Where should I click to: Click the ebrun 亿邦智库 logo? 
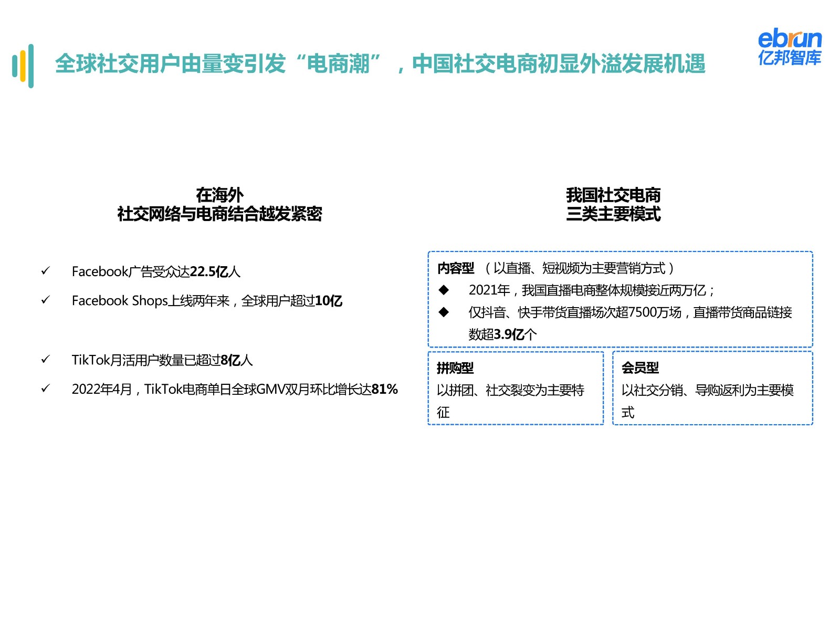click(x=790, y=47)
